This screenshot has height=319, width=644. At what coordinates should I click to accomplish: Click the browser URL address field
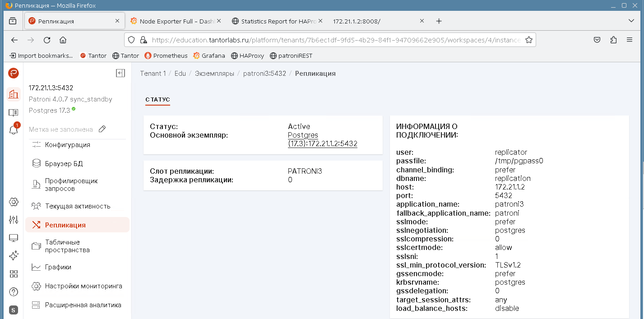[x=334, y=40]
